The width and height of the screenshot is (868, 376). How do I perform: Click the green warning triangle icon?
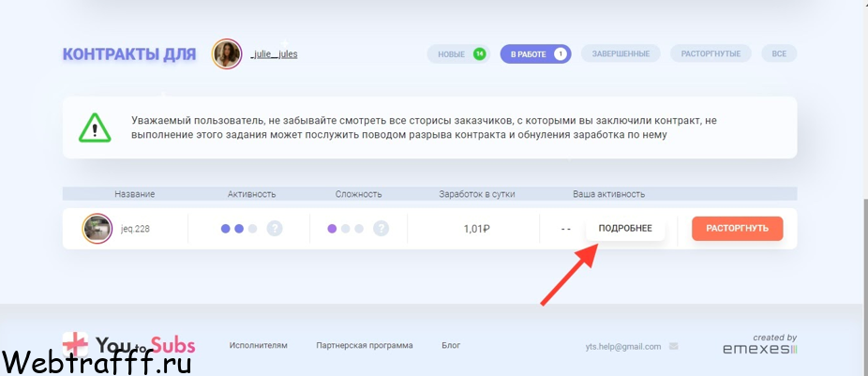[95, 128]
